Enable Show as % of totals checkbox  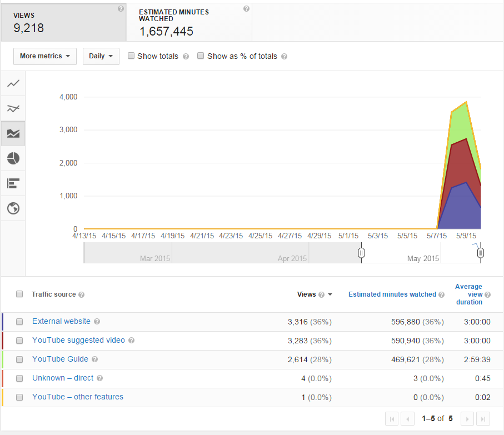(x=201, y=56)
